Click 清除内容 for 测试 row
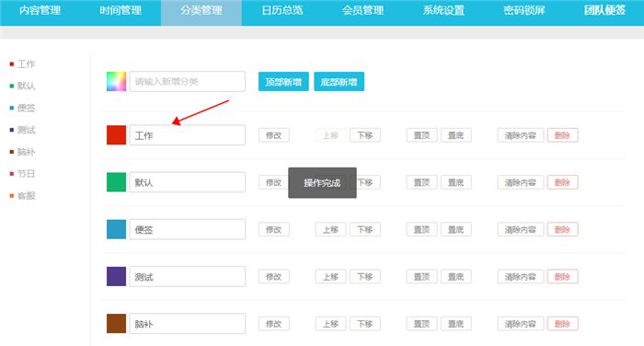This screenshot has height=346, width=644. point(521,277)
